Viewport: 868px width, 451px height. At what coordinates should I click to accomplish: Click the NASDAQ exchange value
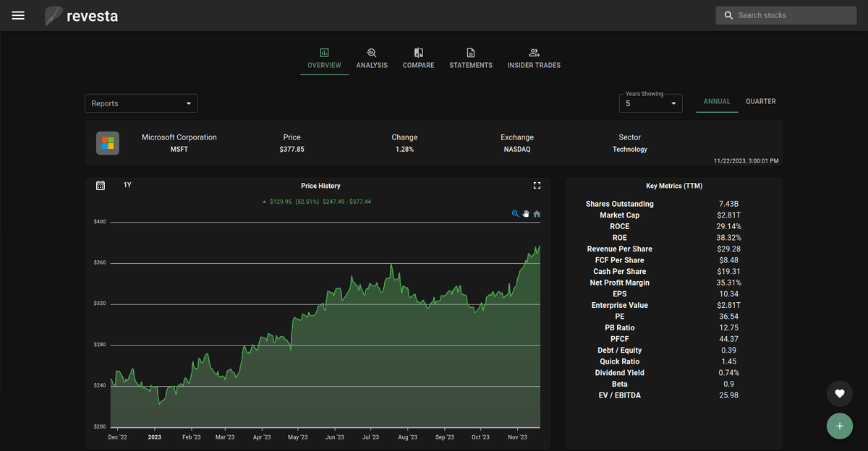(517, 150)
